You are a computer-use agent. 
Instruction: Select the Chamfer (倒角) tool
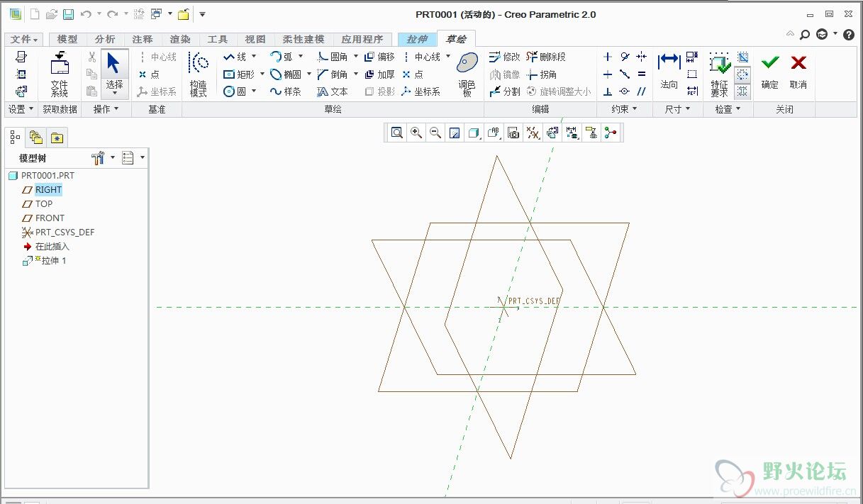click(x=332, y=74)
